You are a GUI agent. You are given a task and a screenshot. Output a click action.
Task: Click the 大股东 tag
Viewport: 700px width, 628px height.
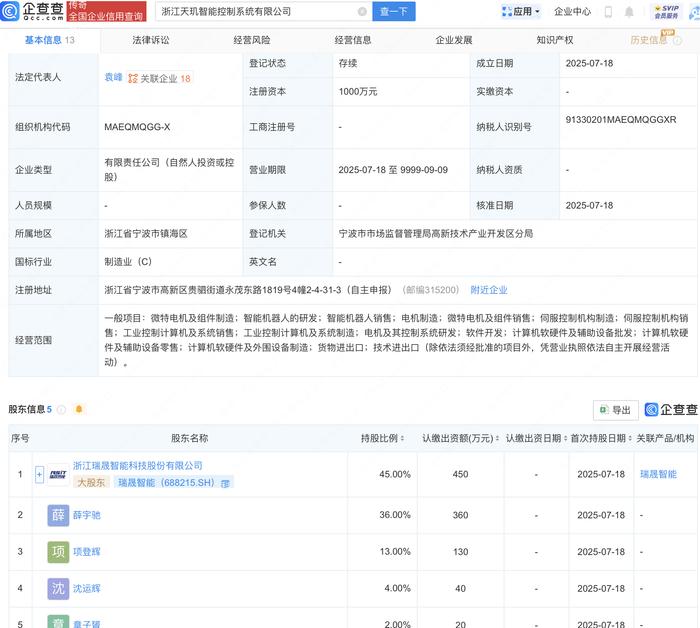(91, 482)
